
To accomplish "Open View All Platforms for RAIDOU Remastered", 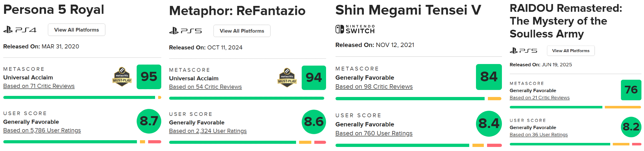I will pyautogui.click(x=571, y=51).
